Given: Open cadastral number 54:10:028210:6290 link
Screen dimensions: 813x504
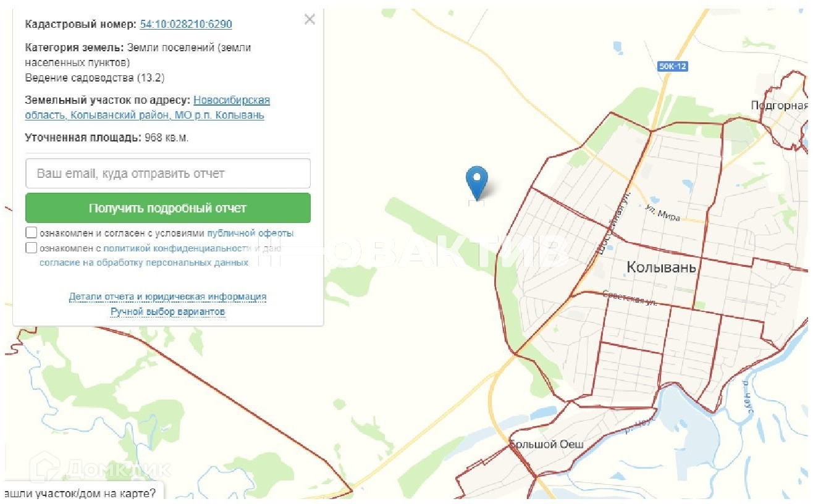Looking at the screenshot, I should pyautogui.click(x=186, y=24).
